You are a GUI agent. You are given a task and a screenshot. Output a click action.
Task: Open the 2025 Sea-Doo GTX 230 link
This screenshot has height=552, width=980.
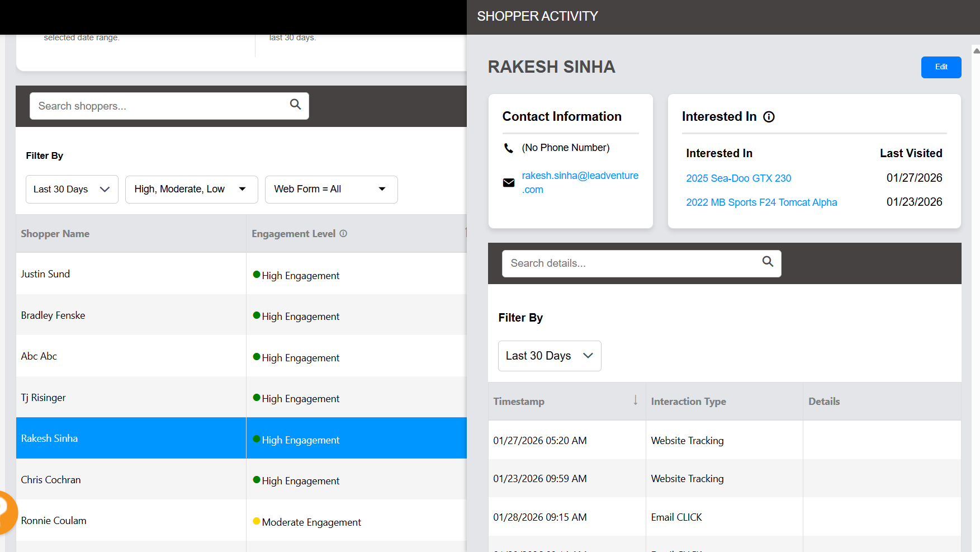coord(738,178)
